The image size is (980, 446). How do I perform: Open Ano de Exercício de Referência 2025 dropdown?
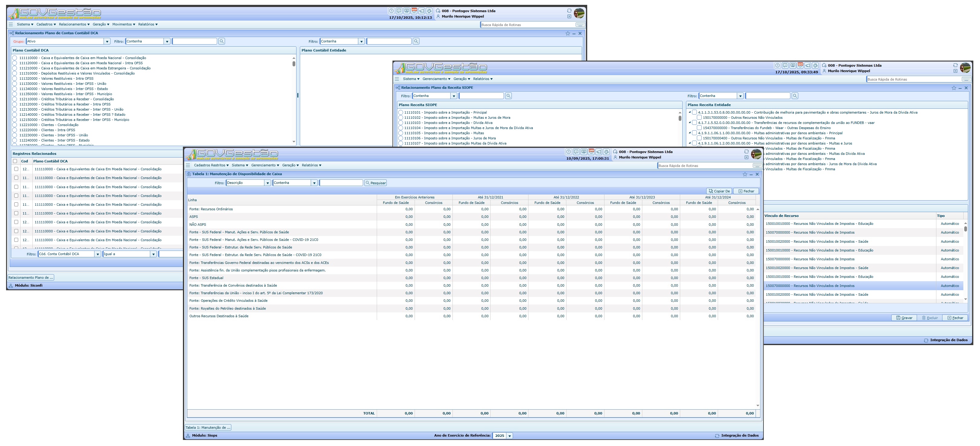(509, 436)
